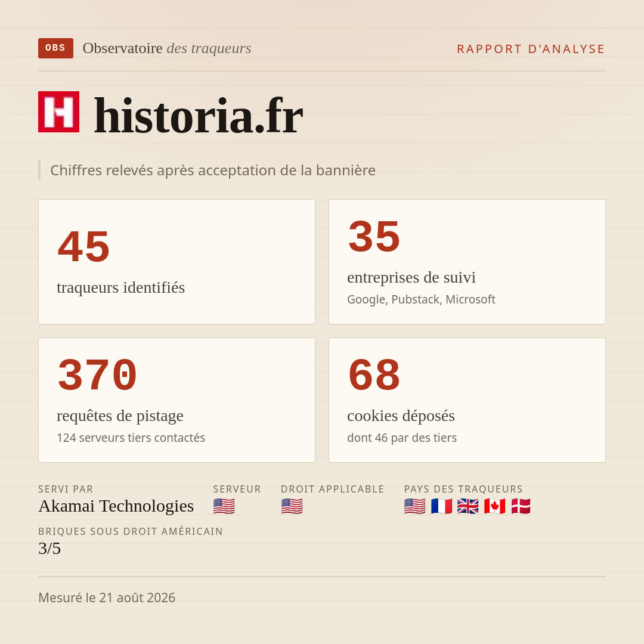Screen dimensions: 644x644
Task: Click the historia.fr site heading
Action: (x=199, y=116)
